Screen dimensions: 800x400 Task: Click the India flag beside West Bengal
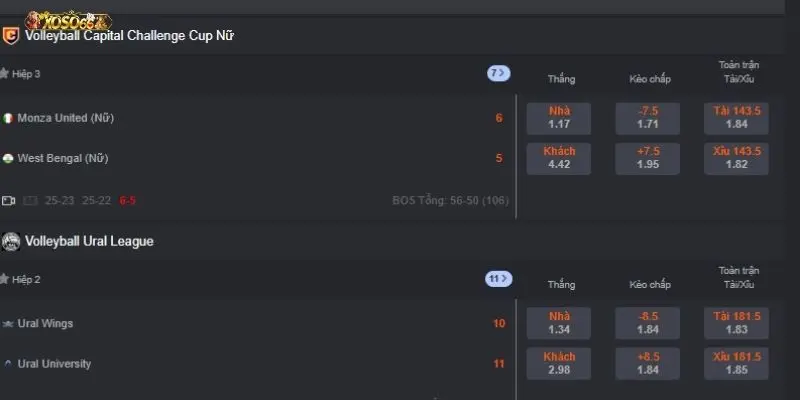coord(8,159)
